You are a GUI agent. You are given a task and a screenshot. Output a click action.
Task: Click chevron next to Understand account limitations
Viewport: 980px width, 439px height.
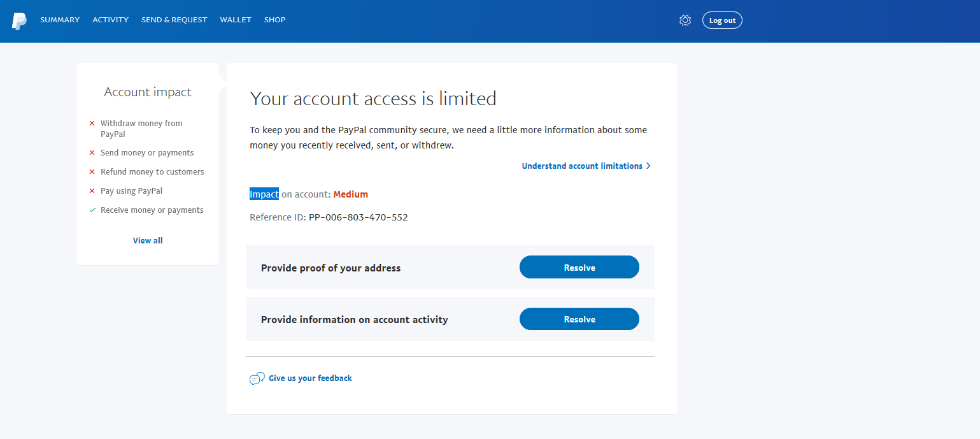[x=648, y=166]
